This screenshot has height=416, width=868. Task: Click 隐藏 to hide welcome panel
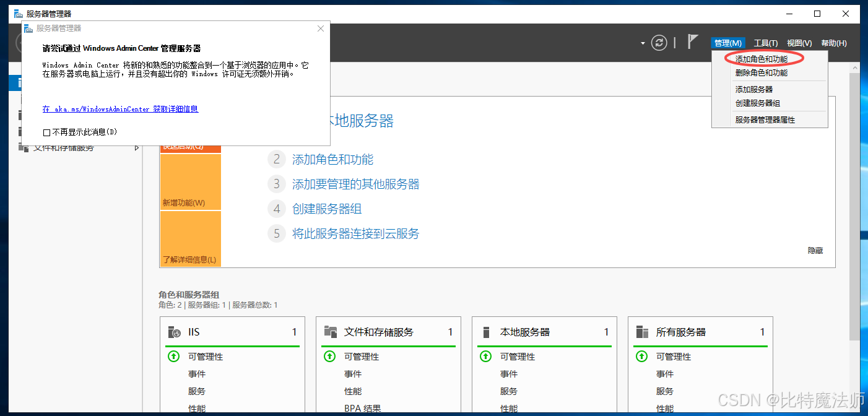point(815,251)
